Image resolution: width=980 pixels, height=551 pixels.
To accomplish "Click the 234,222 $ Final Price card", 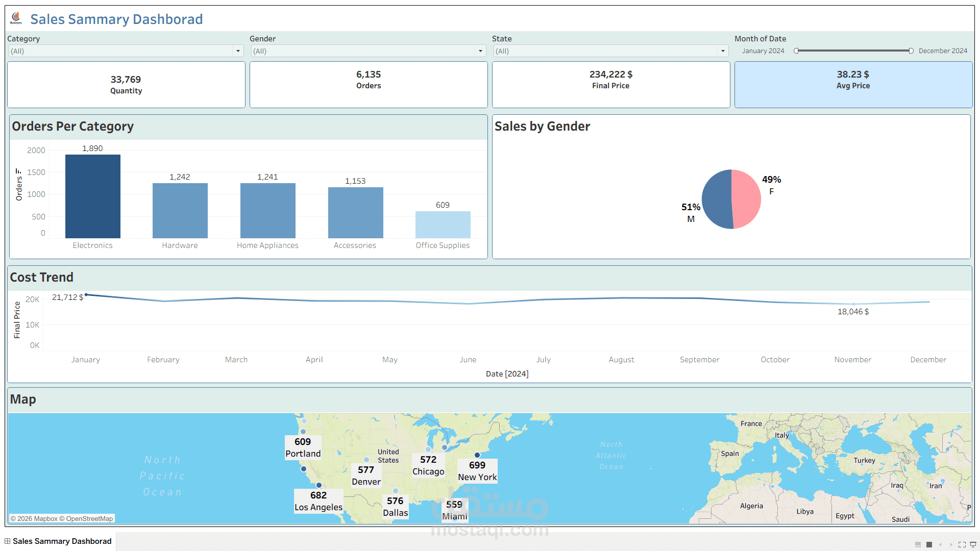I will click(x=611, y=85).
